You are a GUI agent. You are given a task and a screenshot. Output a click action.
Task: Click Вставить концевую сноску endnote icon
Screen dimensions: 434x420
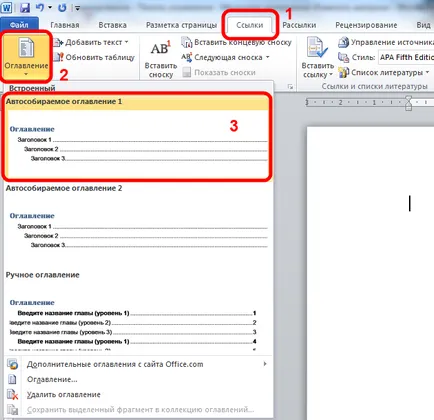click(x=187, y=42)
